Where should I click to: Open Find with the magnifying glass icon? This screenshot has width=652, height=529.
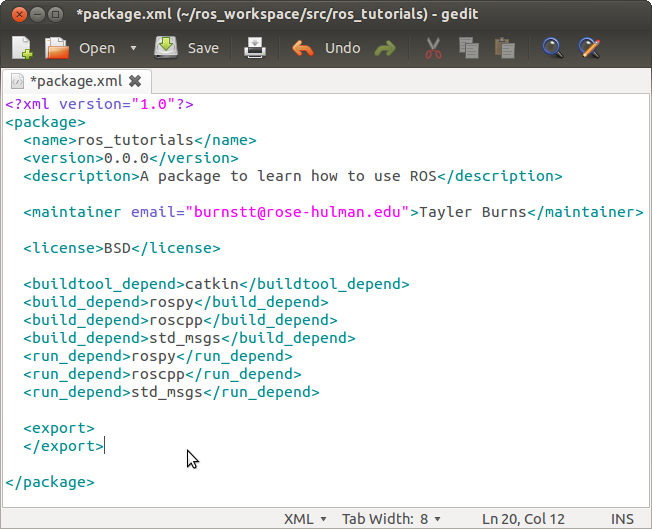point(553,48)
